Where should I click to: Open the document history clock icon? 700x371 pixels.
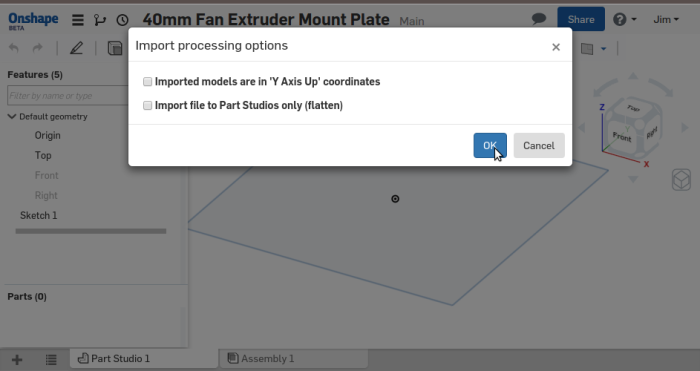tap(122, 20)
